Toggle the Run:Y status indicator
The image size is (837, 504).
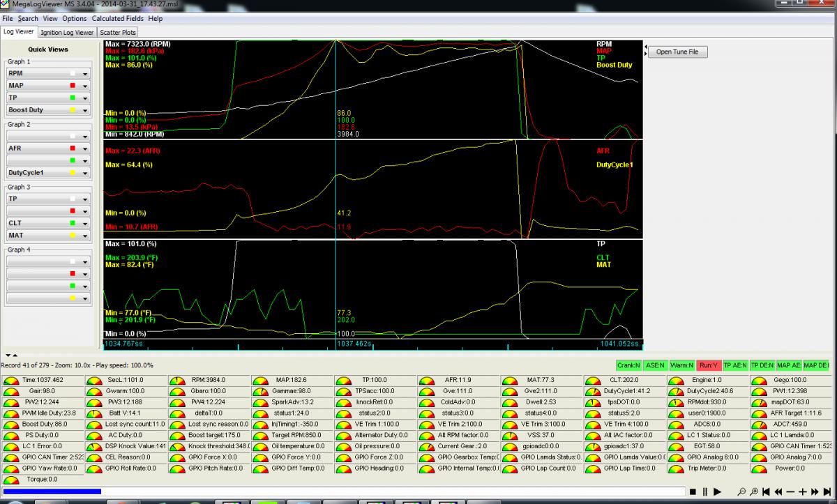tap(708, 365)
